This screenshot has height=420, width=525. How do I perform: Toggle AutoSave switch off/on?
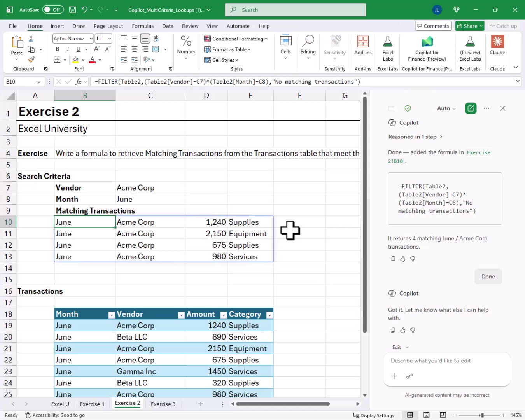pos(53,10)
